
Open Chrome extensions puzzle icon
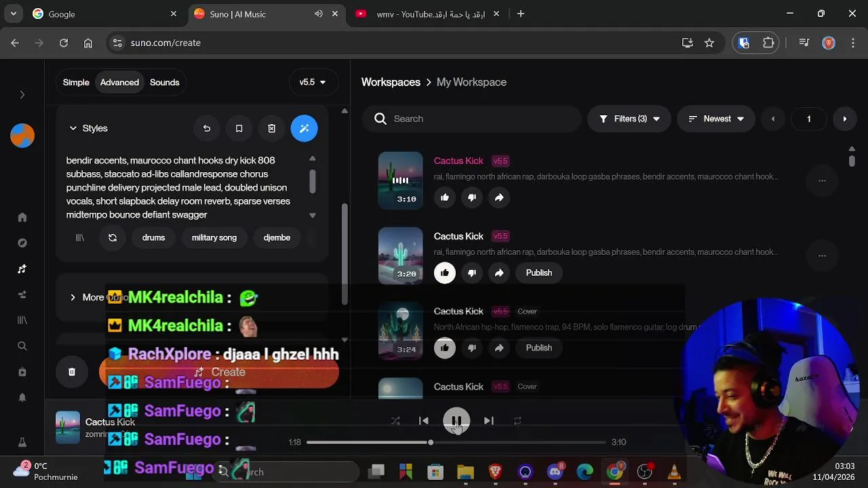tap(768, 43)
